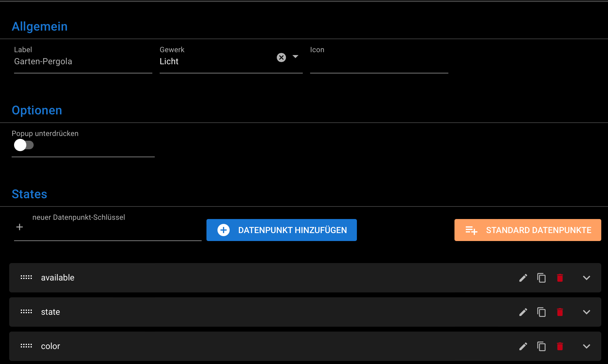The image size is (608, 364).
Task: Grab the drag handle of available row
Action: click(26, 277)
